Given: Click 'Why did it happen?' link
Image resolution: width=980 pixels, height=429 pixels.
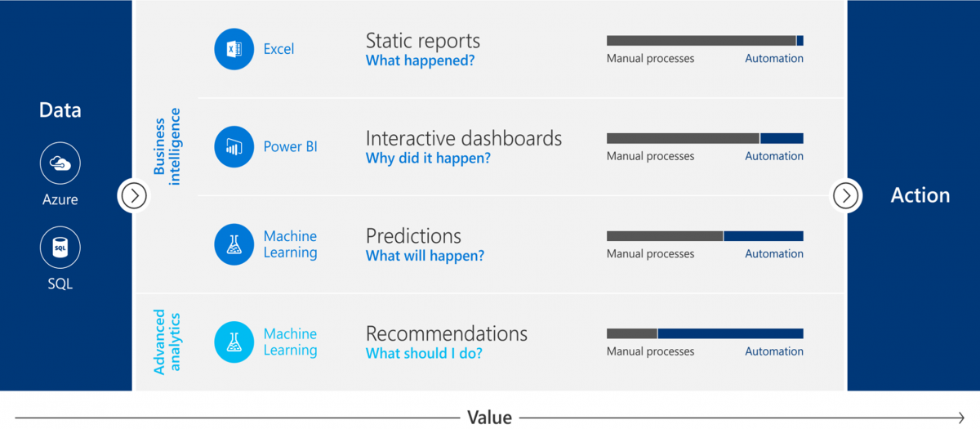Looking at the screenshot, I should coord(428,159).
